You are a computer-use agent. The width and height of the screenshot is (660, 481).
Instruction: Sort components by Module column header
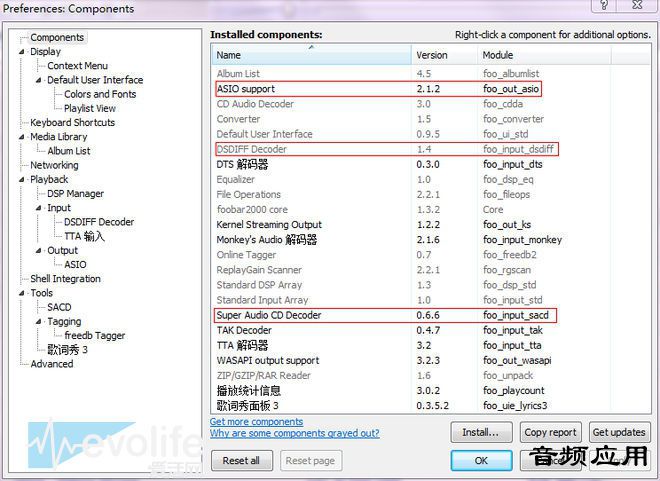[544, 55]
